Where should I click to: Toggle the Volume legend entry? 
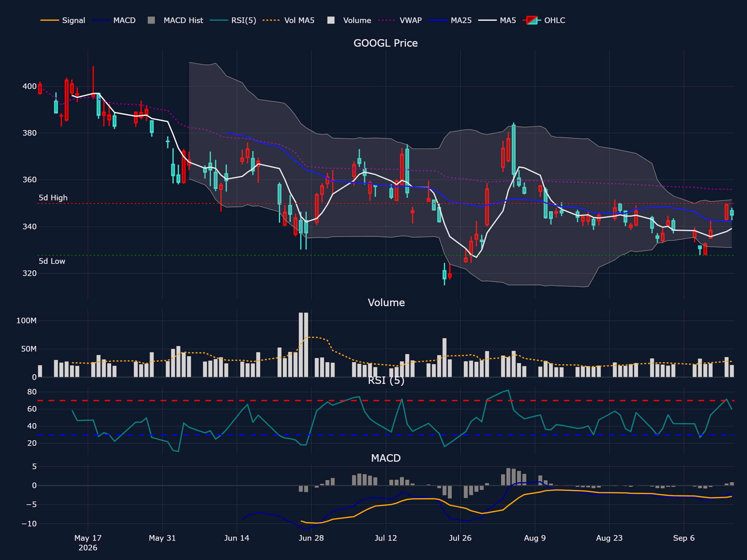click(349, 20)
